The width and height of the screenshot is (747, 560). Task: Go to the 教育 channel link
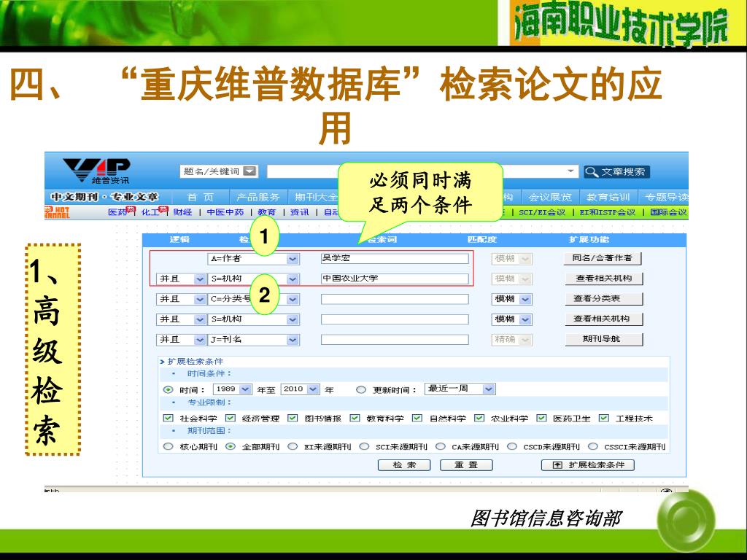point(267,212)
